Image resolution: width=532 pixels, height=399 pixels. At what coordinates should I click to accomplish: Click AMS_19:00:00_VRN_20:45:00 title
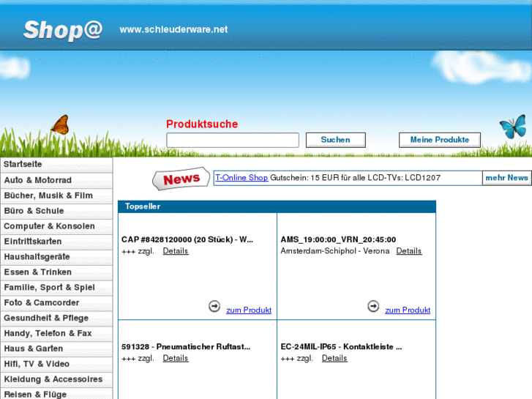click(338, 239)
